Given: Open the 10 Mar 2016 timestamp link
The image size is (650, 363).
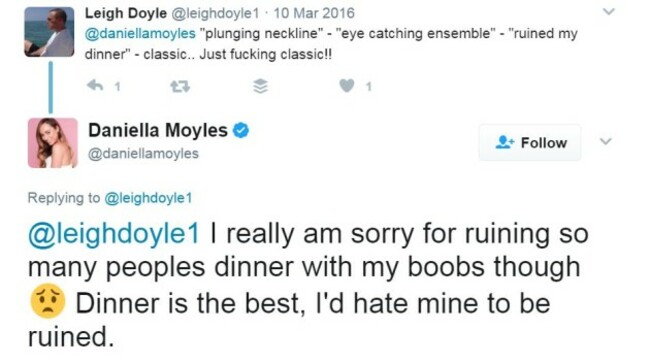Looking at the screenshot, I should 314,13.
